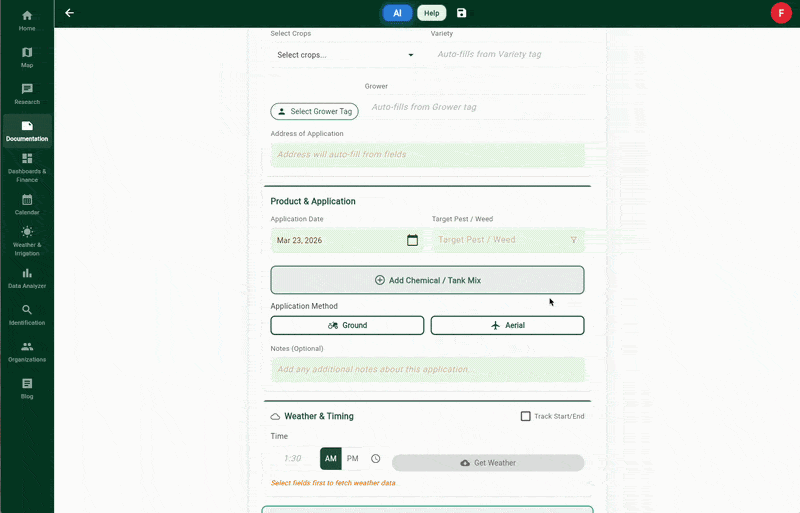Enable Track Start/End checkbox
The image size is (800, 513).
coord(526,417)
